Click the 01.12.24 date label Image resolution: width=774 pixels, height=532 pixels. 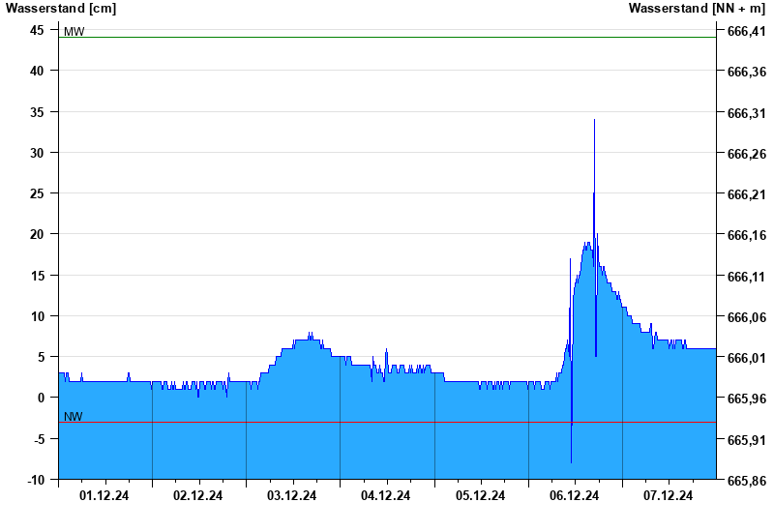pyautogui.click(x=104, y=496)
